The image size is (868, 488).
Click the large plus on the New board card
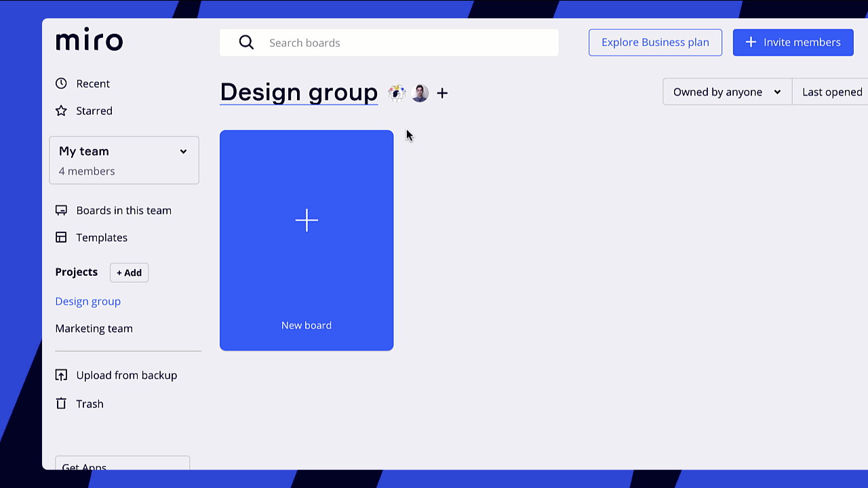click(x=307, y=220)
